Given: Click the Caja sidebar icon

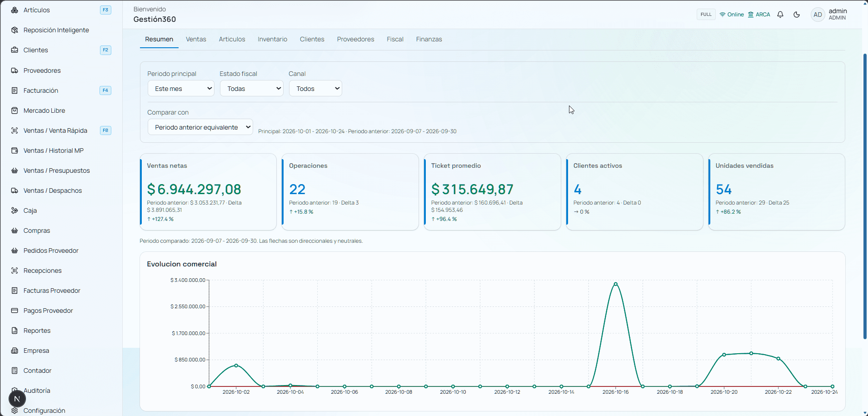Looking at the screenshot, I should [x=15, y=211].
